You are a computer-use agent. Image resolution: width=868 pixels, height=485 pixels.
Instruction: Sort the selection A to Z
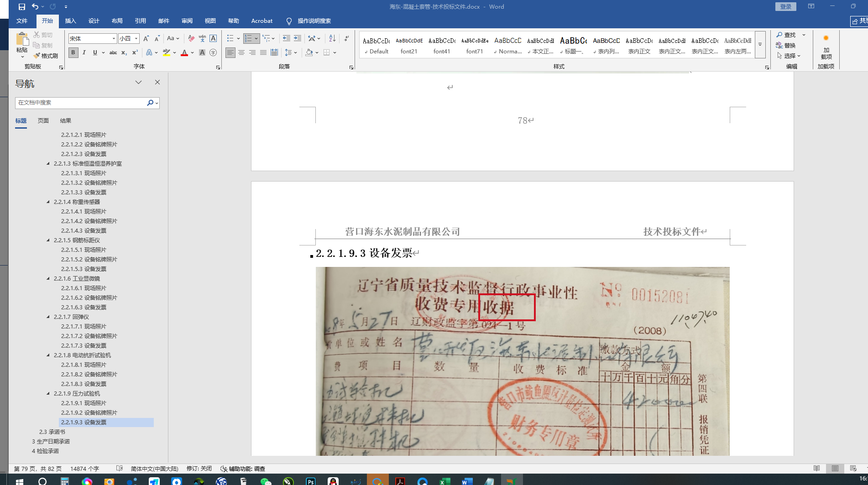pos(332,39)
